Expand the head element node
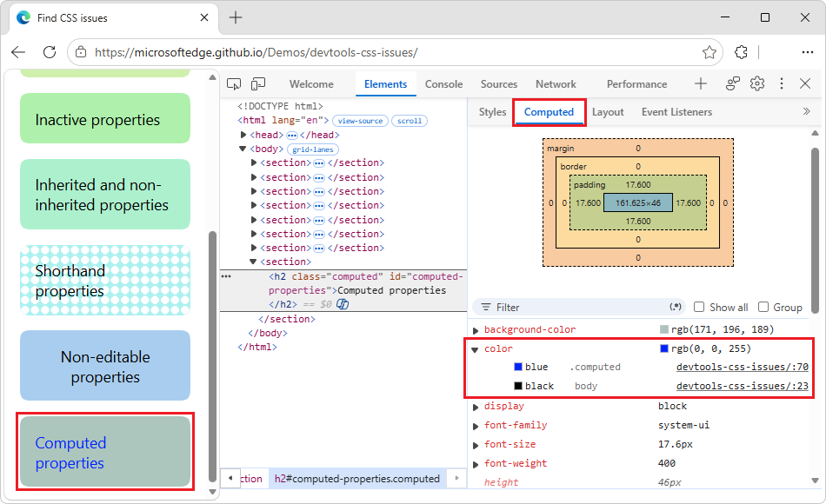The height and width of the screenshot is (504, 826). pyautogui.click(x=243, y=135)
